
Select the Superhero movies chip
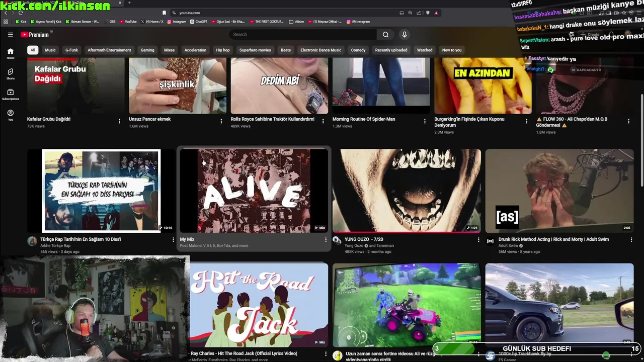tap(255, 50)
